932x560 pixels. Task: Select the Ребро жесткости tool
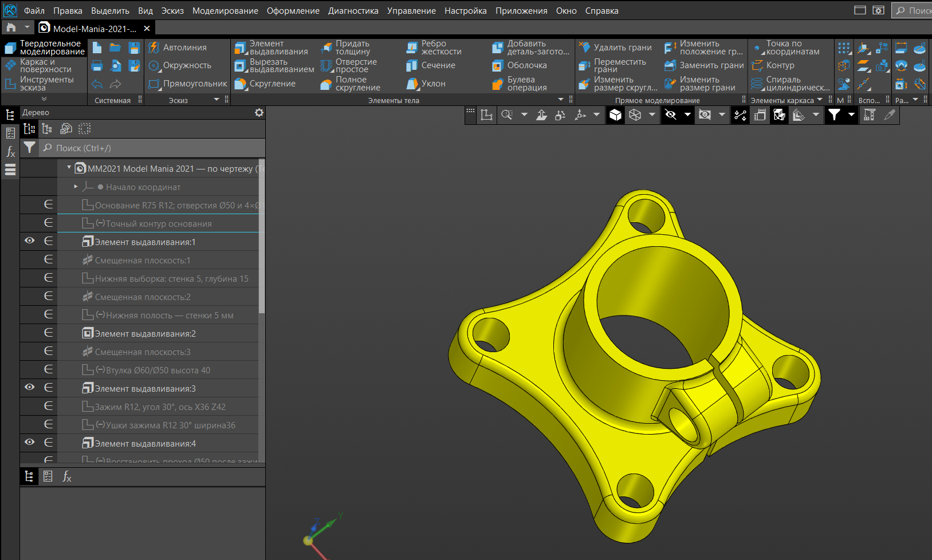pos(434,48)
